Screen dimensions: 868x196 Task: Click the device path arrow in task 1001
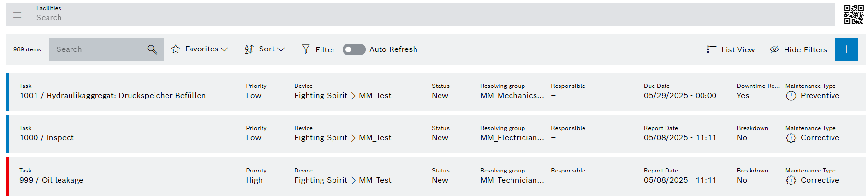tap(353, 96)
